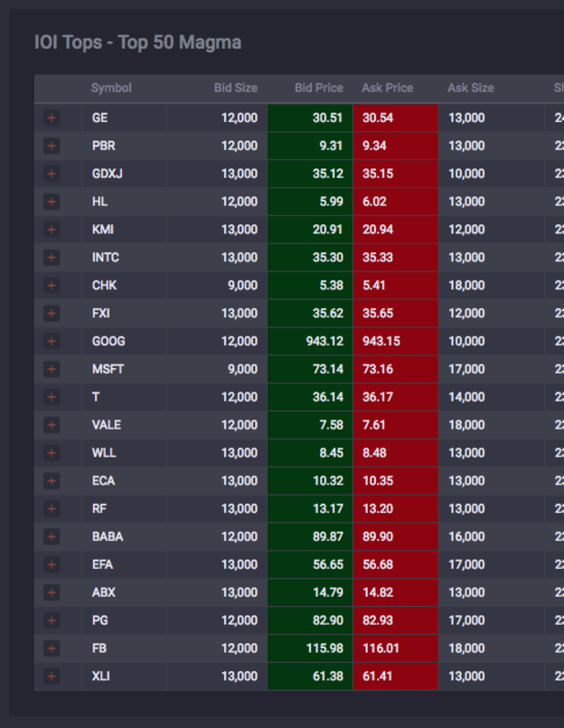Expand the INTC row plus icon
564x728 pixels.
point(52,257)
